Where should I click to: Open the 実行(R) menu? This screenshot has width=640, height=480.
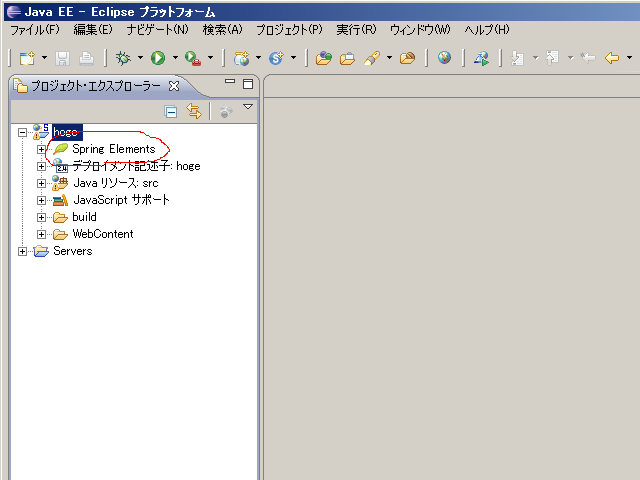click(x=356, y=29)
